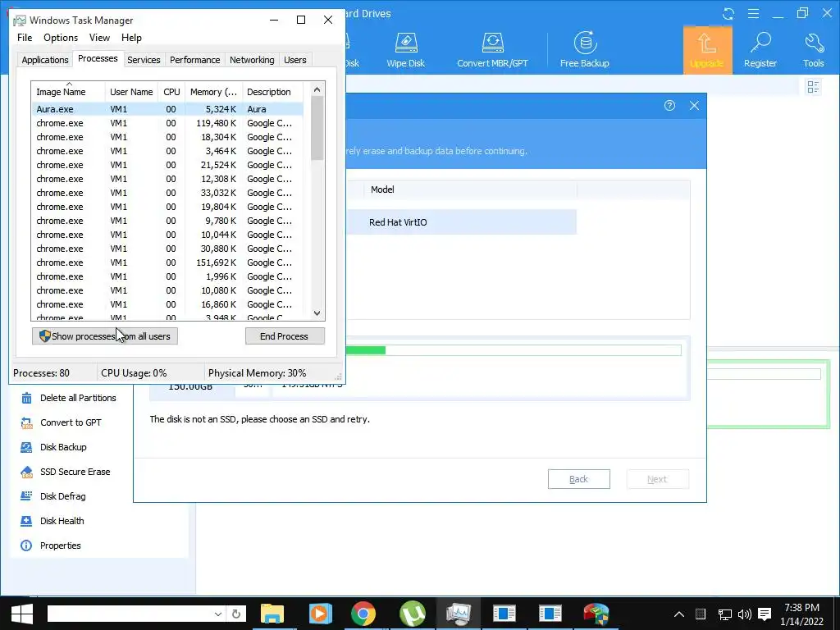Viewport: 840px width, 630px height.
Task: Select chrome.exe using 119,480 K
Action: click(x=167, y=123)
